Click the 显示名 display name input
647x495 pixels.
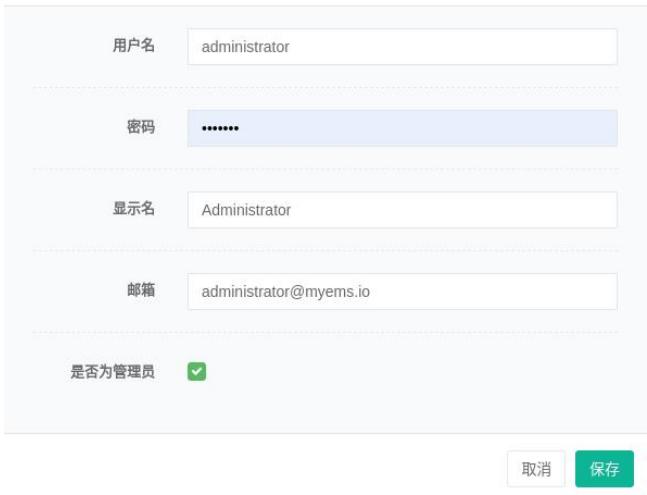pos(402,210)
